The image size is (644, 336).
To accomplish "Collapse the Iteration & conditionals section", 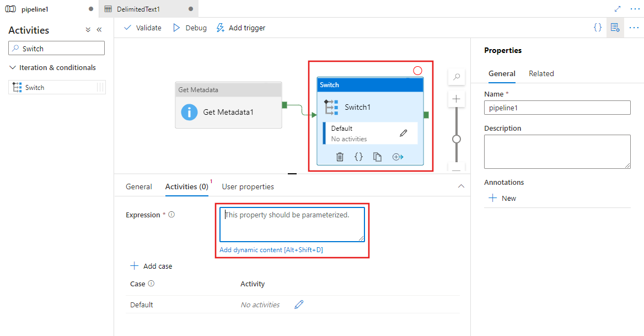I will click(13, 67).
